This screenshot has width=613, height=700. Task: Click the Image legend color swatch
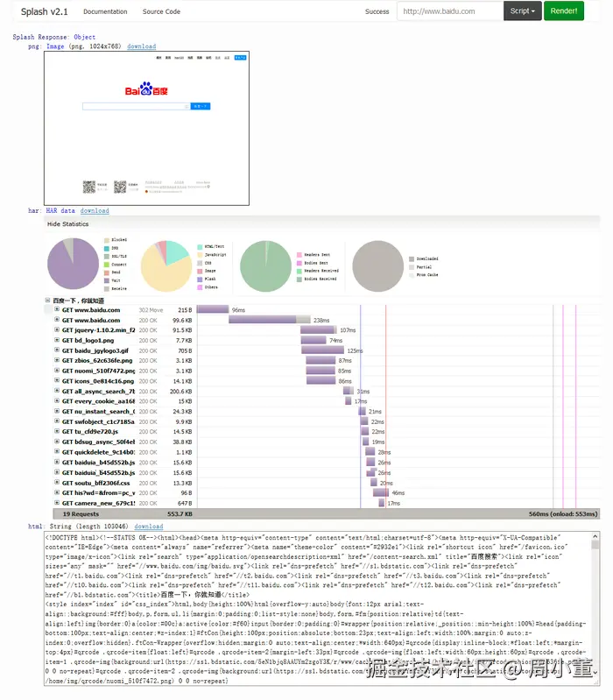click(200, 271)
